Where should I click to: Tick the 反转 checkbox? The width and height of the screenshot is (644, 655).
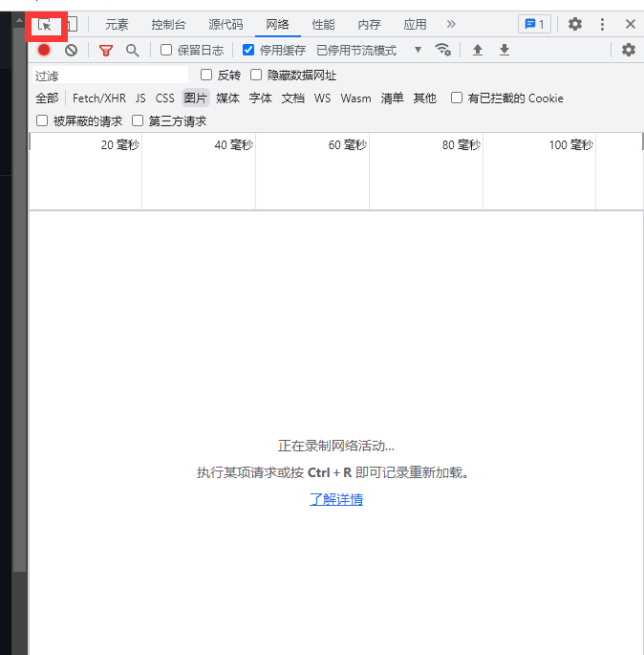click(206, 75)
